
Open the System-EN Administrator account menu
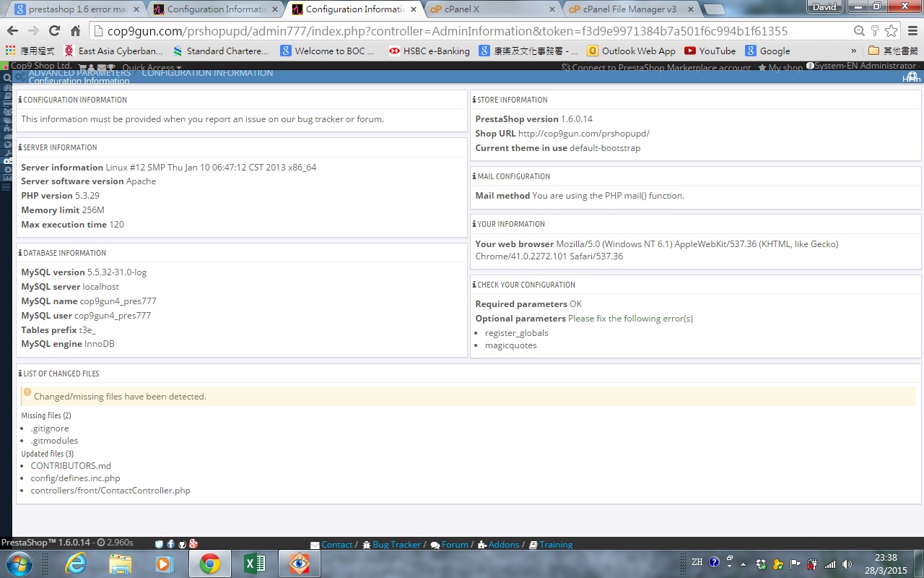point(865,66)
